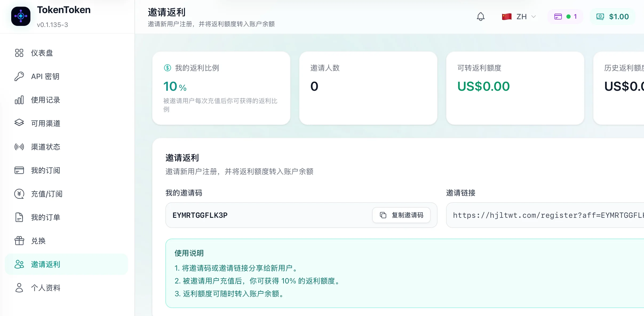Screen dimensions: 644x316
Task: Click the China flag icon
Action: pos(507,17)
